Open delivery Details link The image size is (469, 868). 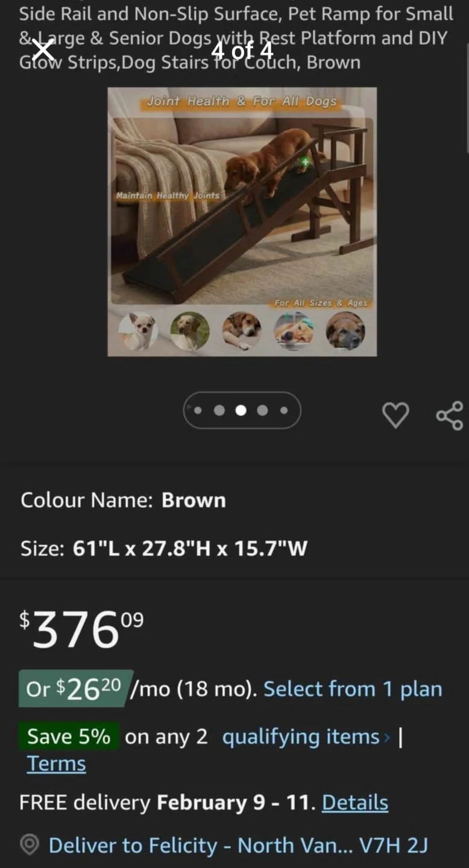pyautogui.click(x=355, y=802)
